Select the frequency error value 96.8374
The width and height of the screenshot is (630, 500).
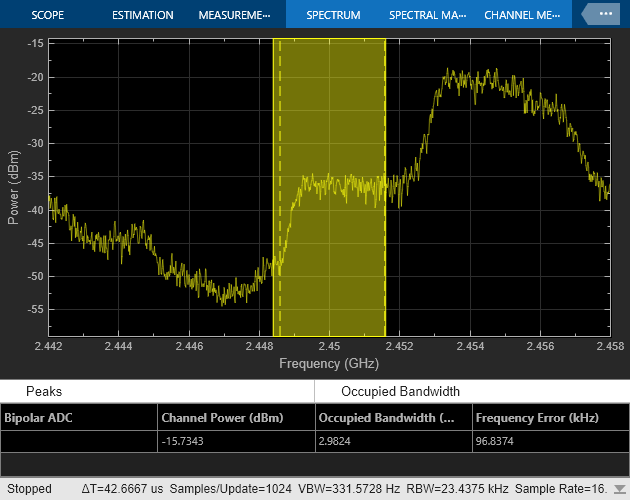[497, 440]
